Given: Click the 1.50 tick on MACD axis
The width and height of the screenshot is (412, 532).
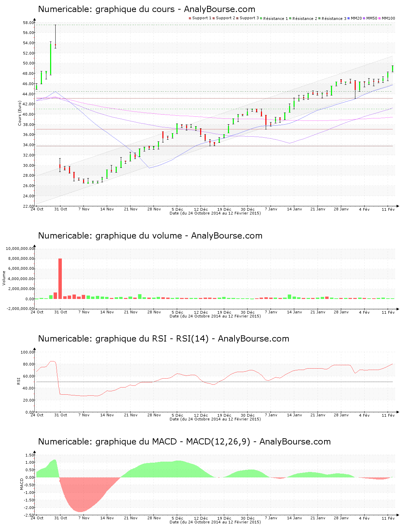Looking at the screenshot, I should click(x=30, y=455).
